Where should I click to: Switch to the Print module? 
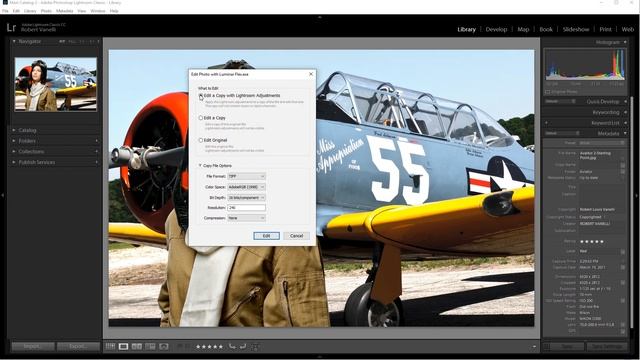[605, 29]
